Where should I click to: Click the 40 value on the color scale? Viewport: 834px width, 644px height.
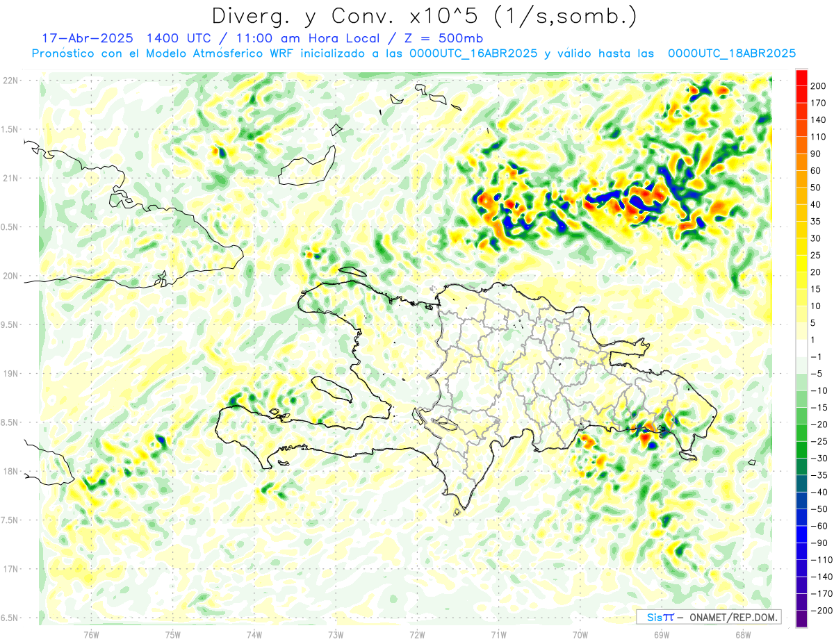point(815,205)
